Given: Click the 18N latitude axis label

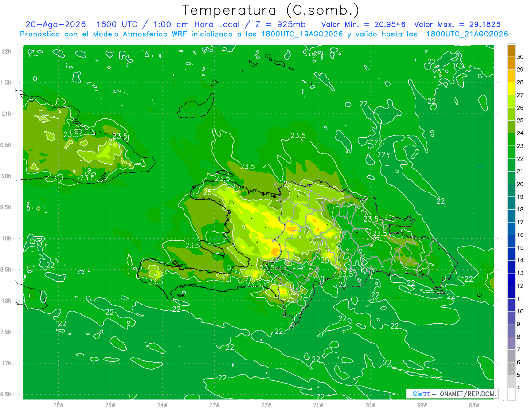Looking at the screenshot, I should click(x=8, y=301).
